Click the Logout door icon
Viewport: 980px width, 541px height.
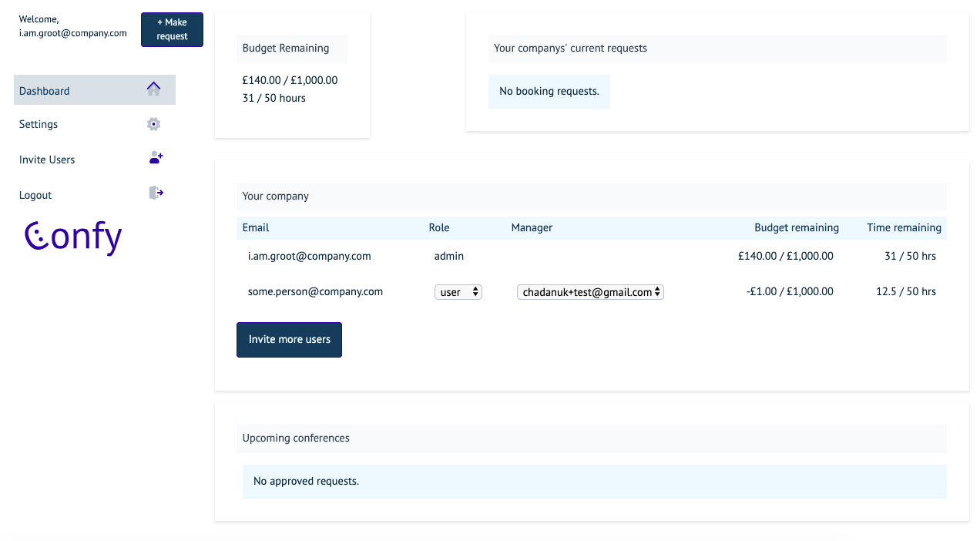156,193
